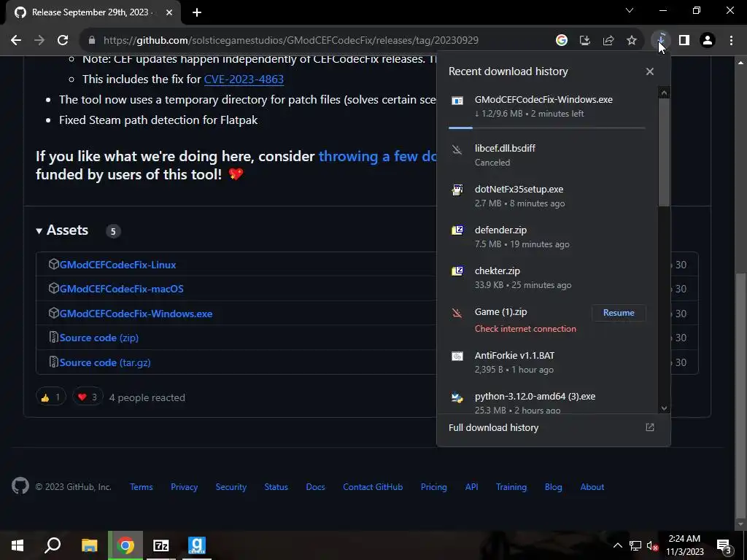Viewport: 747px width, 560px height.
Task: Click the download list scroll-down arrow
Action: 664,408
